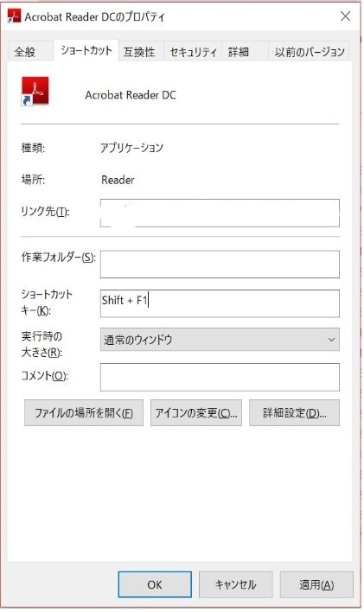Viewport: 364px width, 612px height.
Task: Switch to the 全般 tab
Action: 25,52
